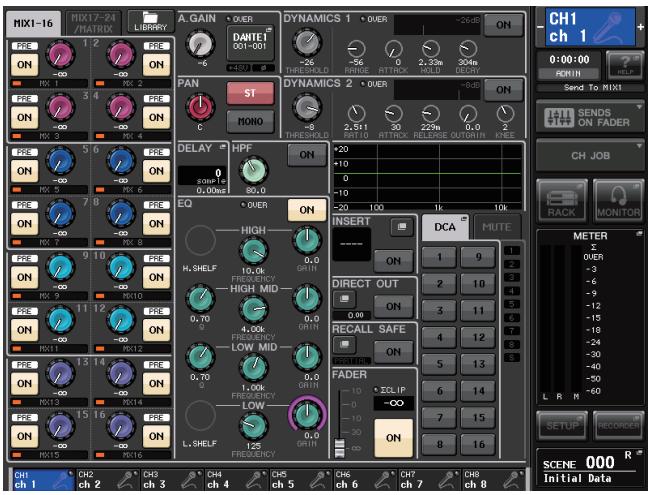
Task: Open the Monitor headphone icon
Action: [x=619, y=201]
